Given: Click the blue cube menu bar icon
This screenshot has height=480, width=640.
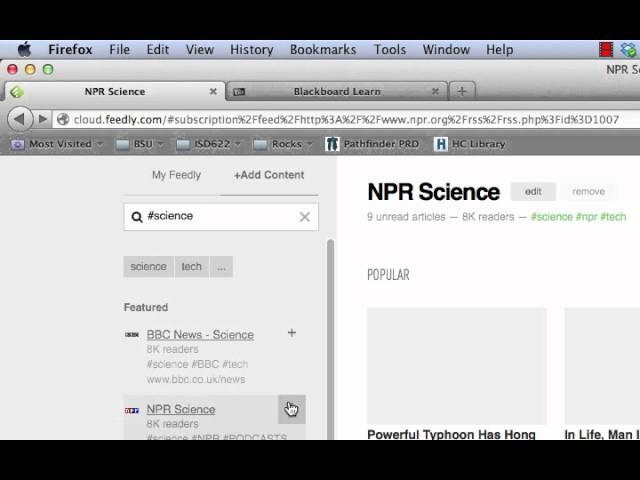Looking at the screenshot, I should pos(629,49).
